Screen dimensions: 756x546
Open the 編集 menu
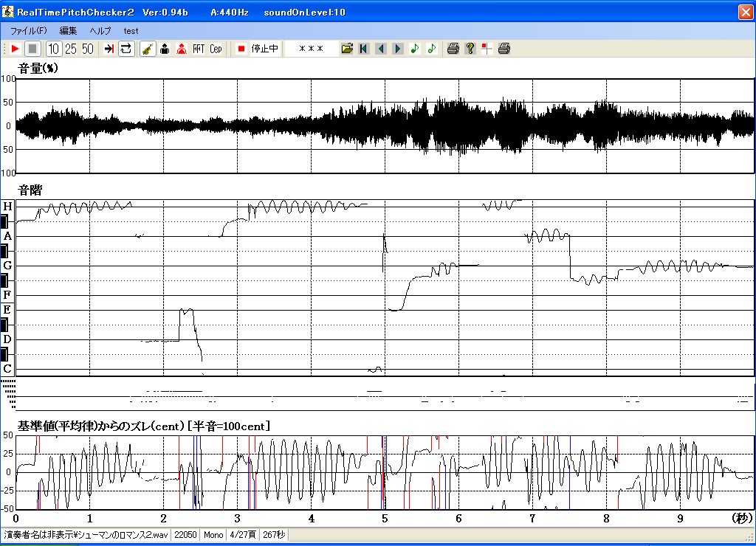click(68, 31)
